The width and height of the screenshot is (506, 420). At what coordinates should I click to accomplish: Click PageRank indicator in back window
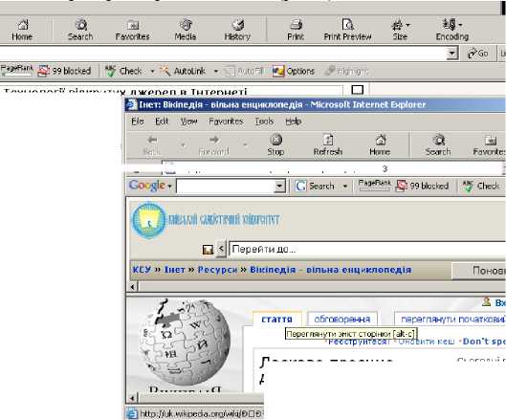point(17,70)
